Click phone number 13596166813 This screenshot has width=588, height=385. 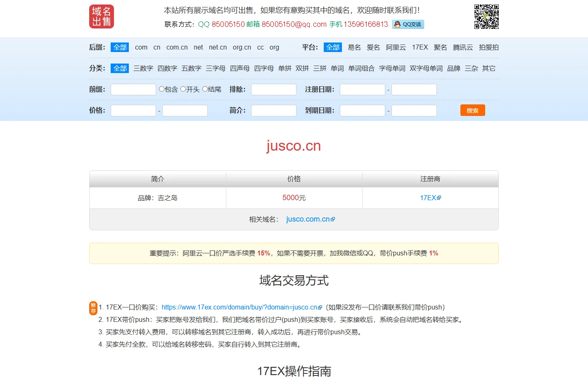366,24
